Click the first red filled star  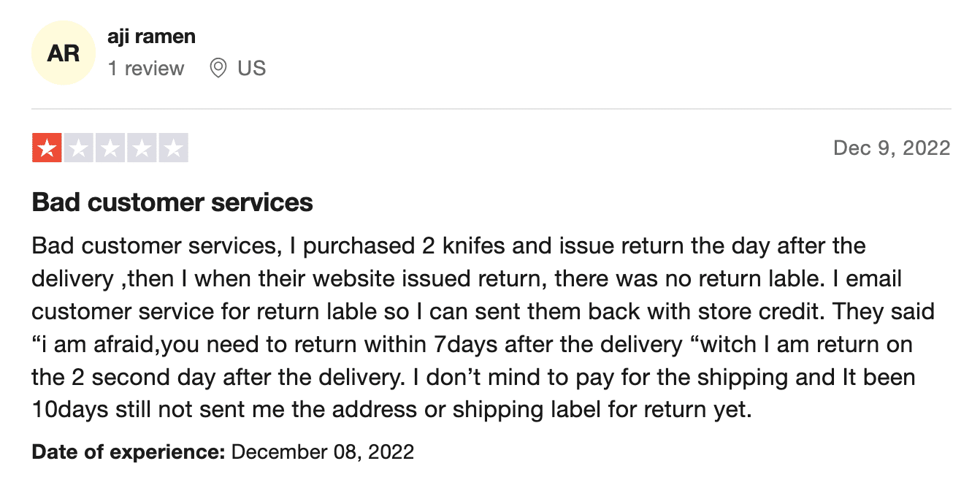click(47, 148)
